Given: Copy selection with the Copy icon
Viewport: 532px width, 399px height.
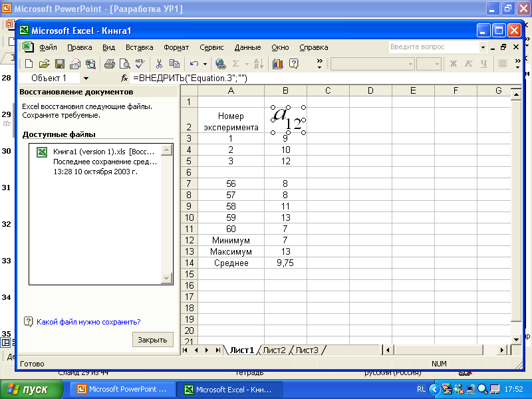Looking at the screenshot, I should tap(174, 64).
